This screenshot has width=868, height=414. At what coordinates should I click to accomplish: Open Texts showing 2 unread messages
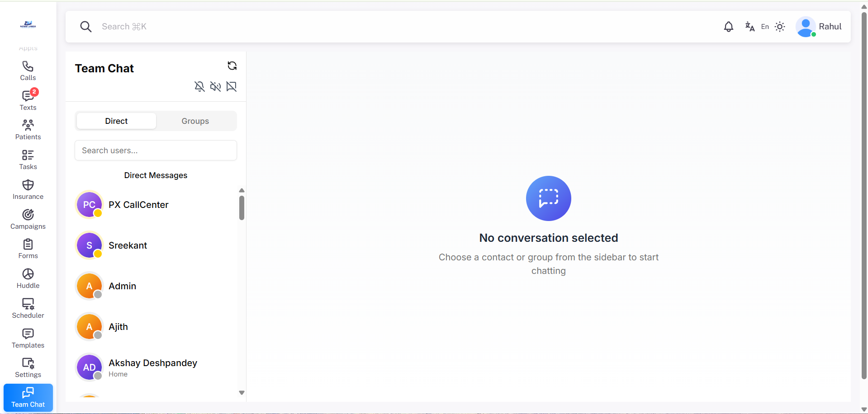click(x=28, y=100)
